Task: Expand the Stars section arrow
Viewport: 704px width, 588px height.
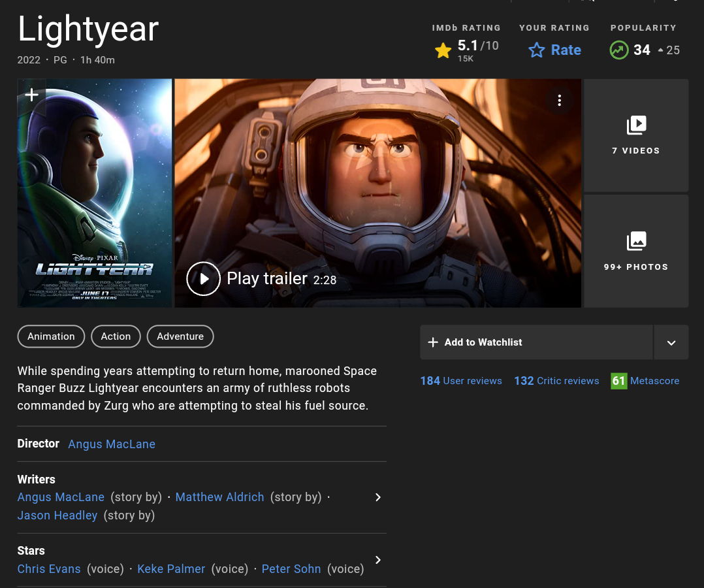Action: click(377, 560)
